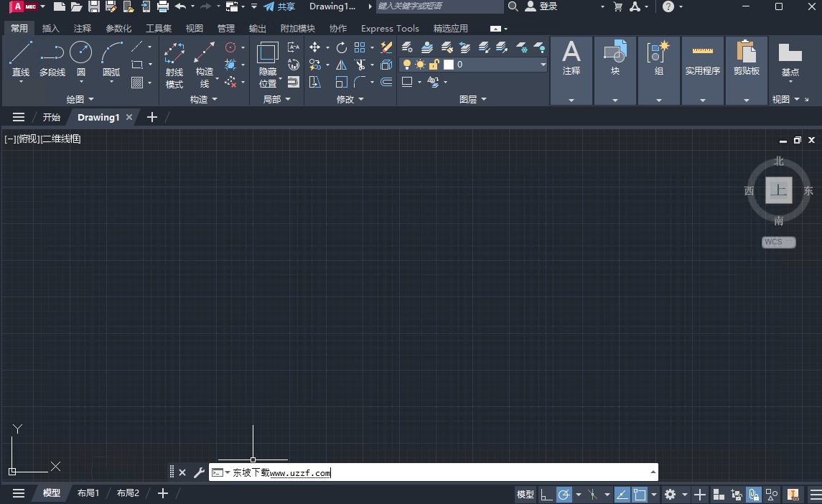
Task: Open the Express Tools ribbon tab
Action: 390,28
